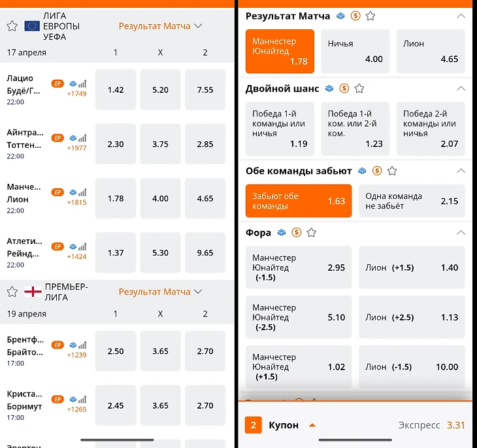Open Premier League Результат Матча dropdown
Screen dimensions: 477x448
[161, 292]
